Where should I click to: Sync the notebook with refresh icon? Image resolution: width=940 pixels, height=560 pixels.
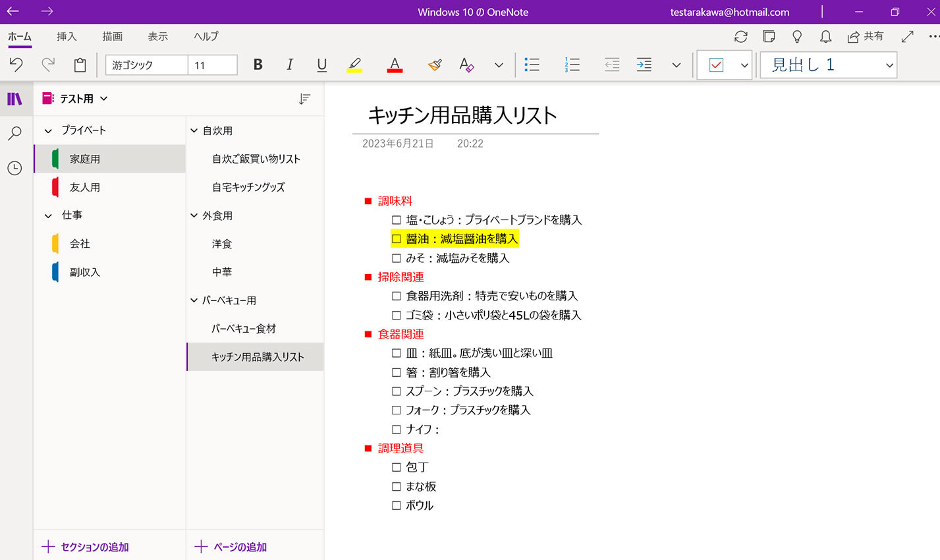click(x=740, y=37)
